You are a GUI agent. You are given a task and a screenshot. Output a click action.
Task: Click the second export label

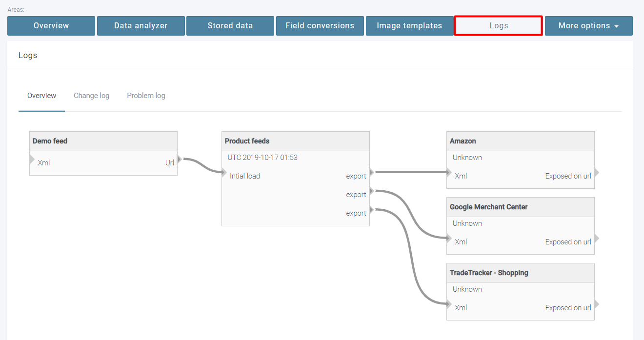coord(356,195)
